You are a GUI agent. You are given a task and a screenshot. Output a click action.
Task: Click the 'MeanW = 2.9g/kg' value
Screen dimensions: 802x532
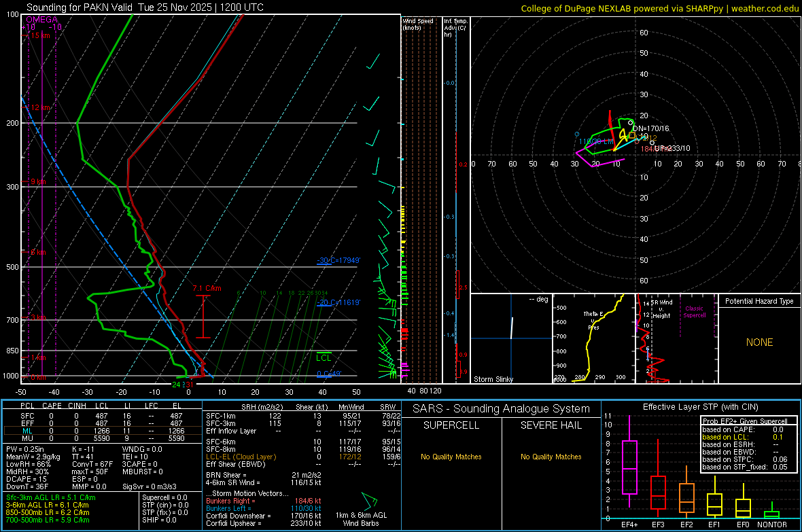[33, 457]
